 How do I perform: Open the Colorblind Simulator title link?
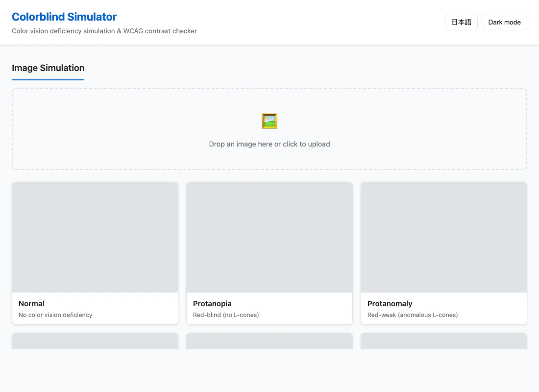point(64,17)
